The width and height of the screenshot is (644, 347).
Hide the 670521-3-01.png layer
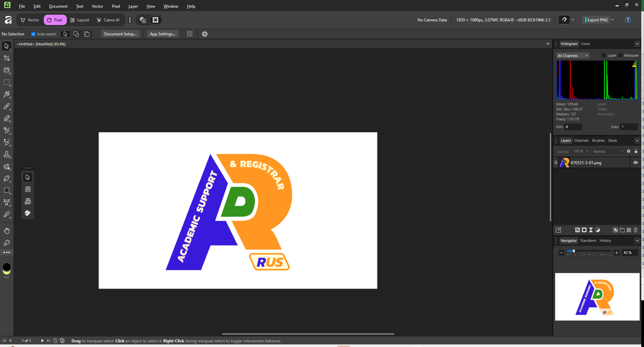[x=635, y=163]
